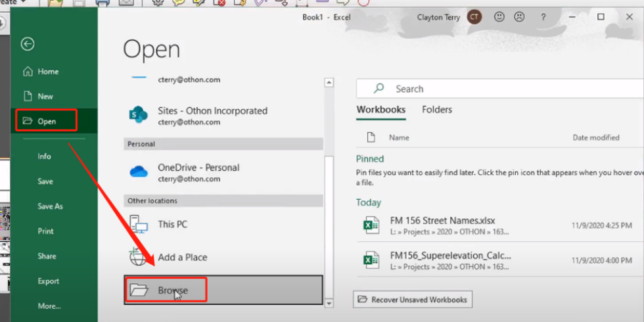Click the SharePoint Sites icon
Screen dimensions: 644x322
pyautogui.click(x=139, y=115)
